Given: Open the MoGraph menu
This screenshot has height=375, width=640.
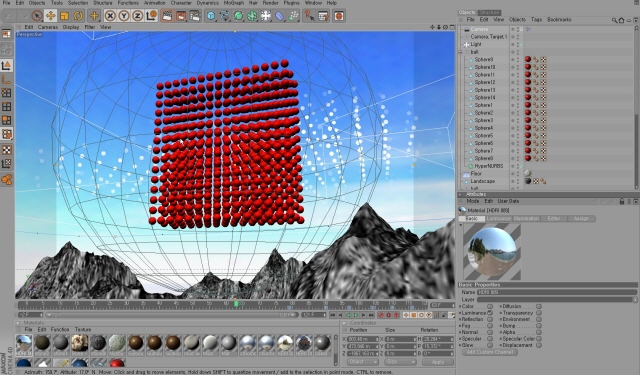Looking at the screenshot, I should point(235,3).
